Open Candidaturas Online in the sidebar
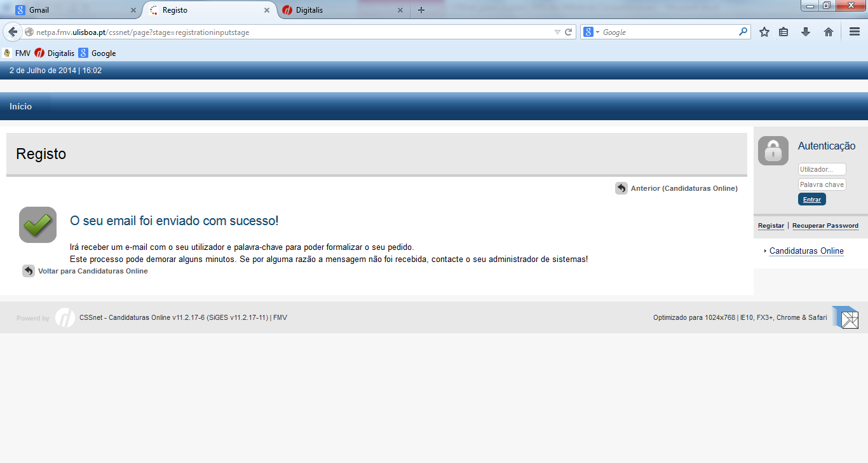The image size is (868, 463). click(x=806, y=251)
